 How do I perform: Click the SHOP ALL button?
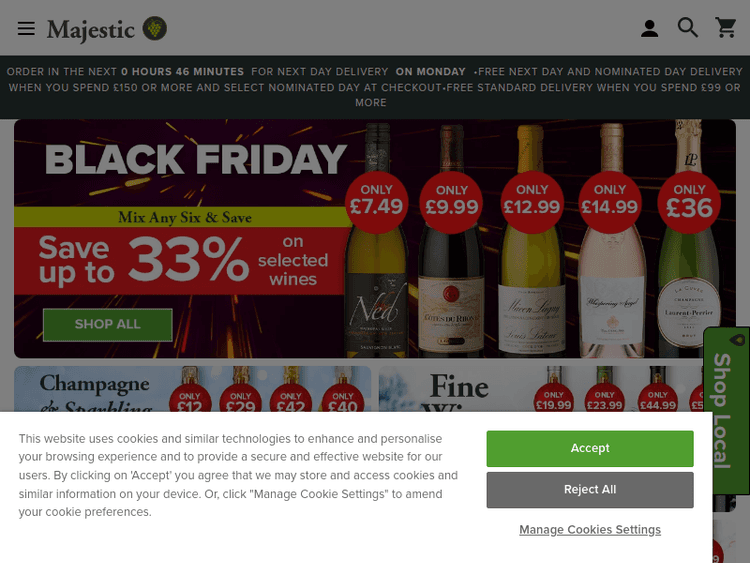tap(107, 324)
